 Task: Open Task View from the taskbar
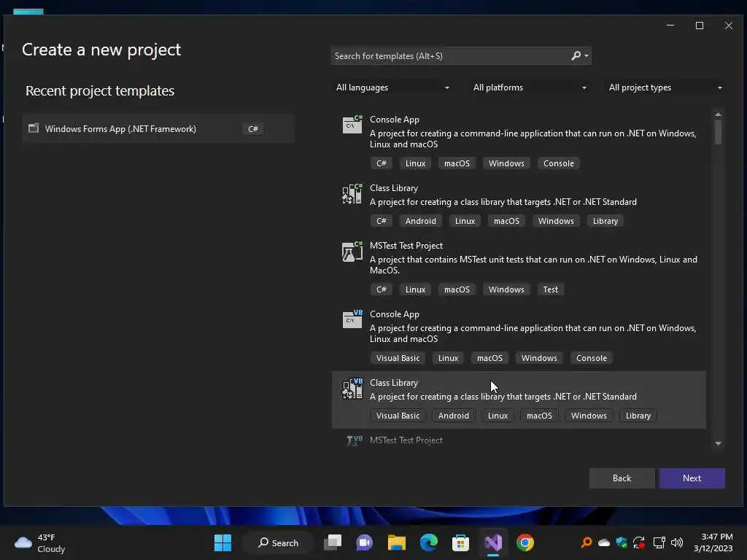[333, 542]
